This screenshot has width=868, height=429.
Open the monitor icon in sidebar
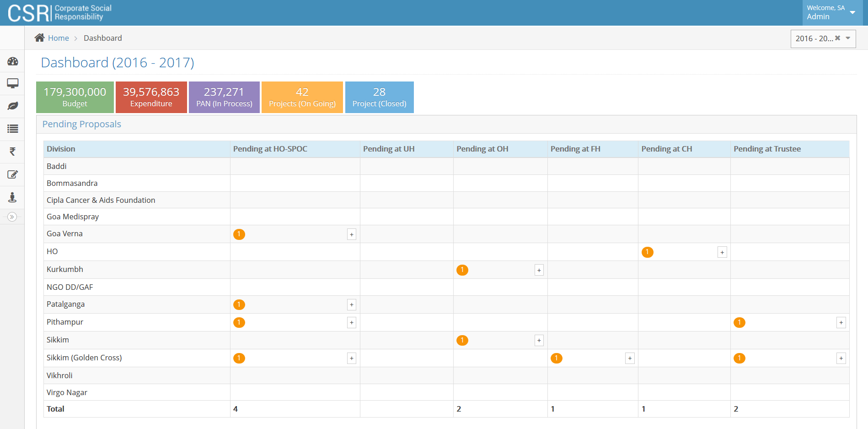(13, 83)
